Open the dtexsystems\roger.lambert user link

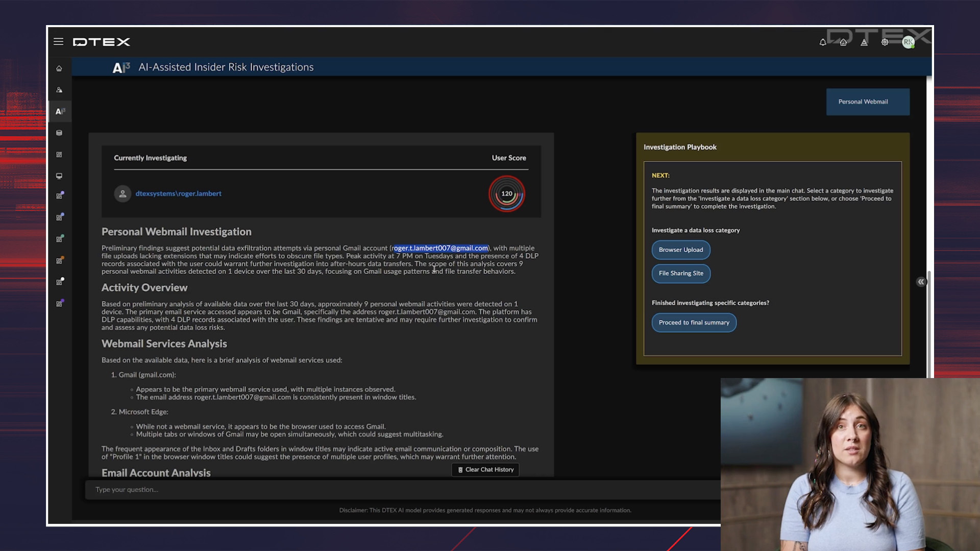pos(178,194)
